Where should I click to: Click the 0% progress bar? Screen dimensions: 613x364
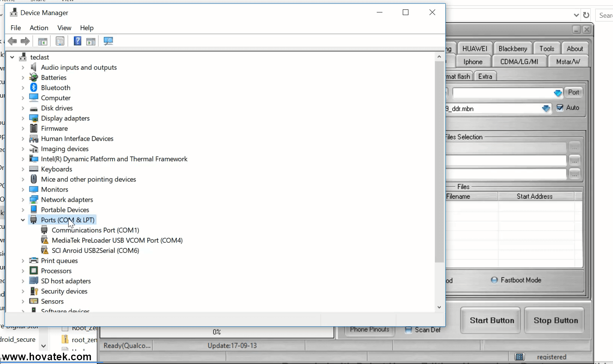coord(217,332)
